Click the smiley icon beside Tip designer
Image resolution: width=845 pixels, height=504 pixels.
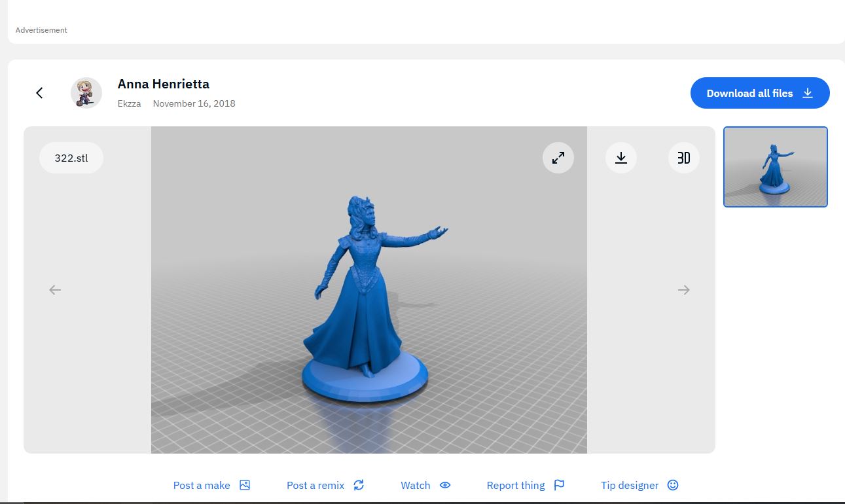(672, 485)
